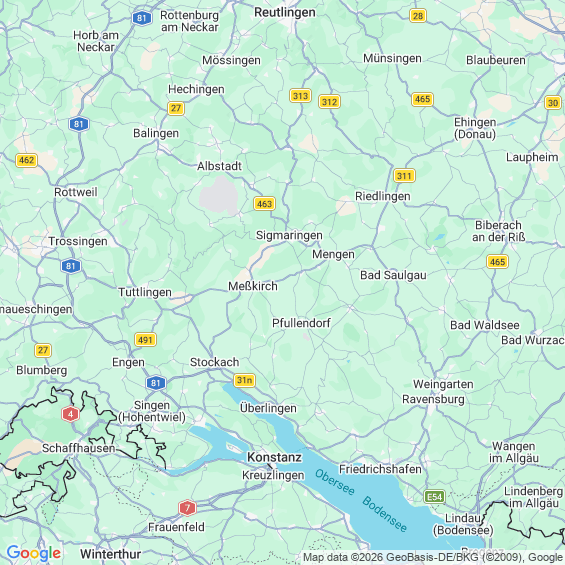This screenshot has width=565, height=565.
Task: Click the green E54 road shield
Action: pos(434,497)
